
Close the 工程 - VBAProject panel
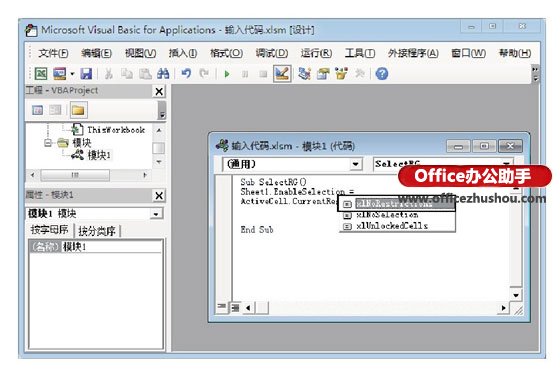tap(159, 91)
